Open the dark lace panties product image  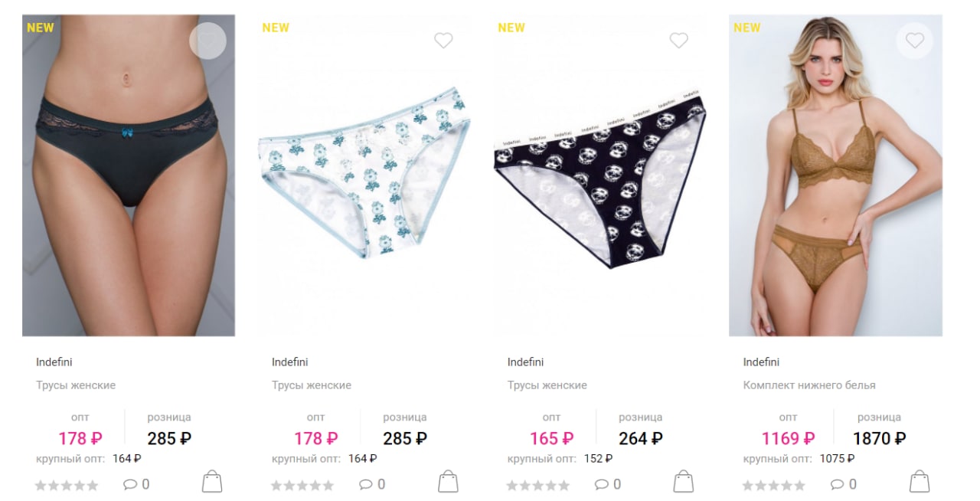pyautogui.click(x=129, y=175)
